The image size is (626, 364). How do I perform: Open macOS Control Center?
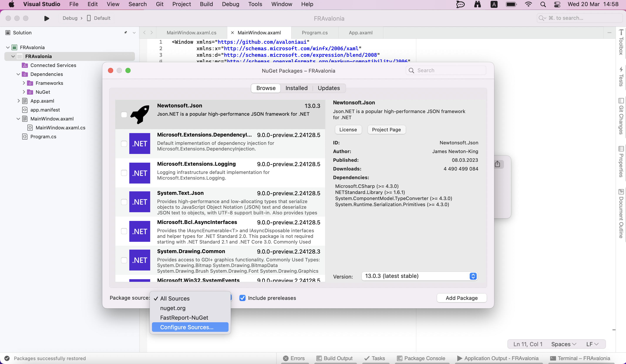click(x=557, y=4)
